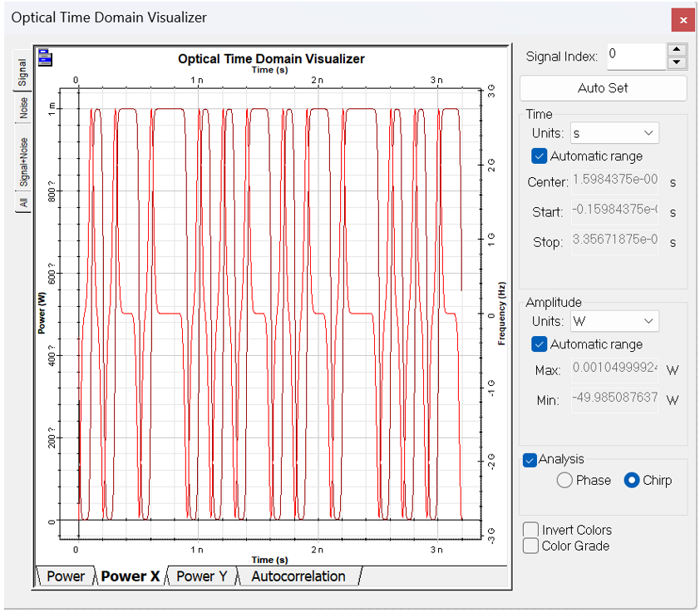Decrement the Signal Index spinner down arrow

[x=678, y=62]
